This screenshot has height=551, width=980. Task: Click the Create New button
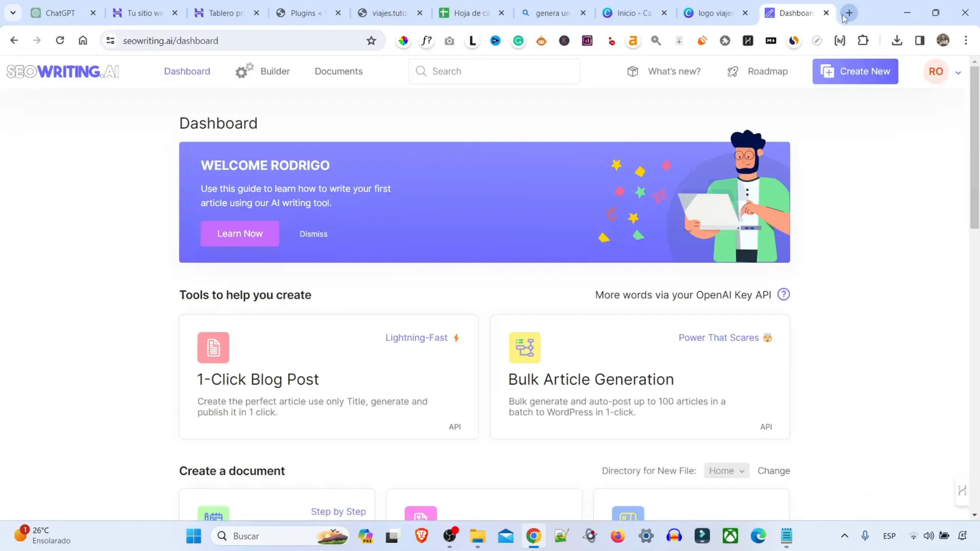854,71
